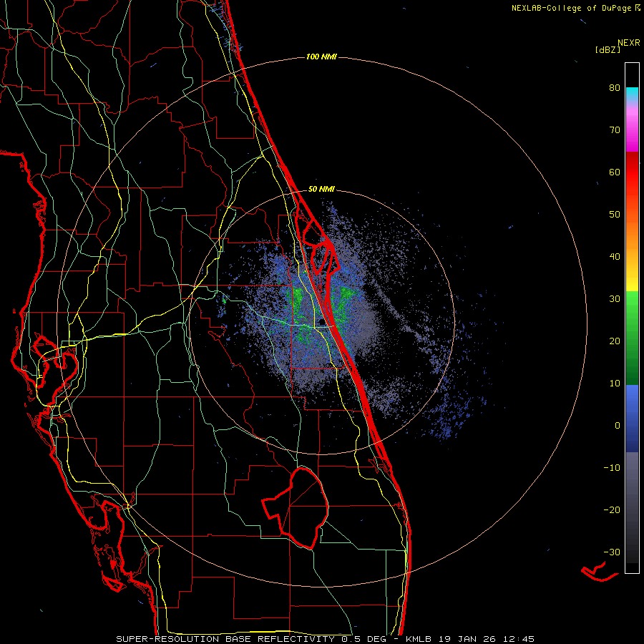
Task: Click the -10 value on the dBZ scale
Action: pos(612,468)
